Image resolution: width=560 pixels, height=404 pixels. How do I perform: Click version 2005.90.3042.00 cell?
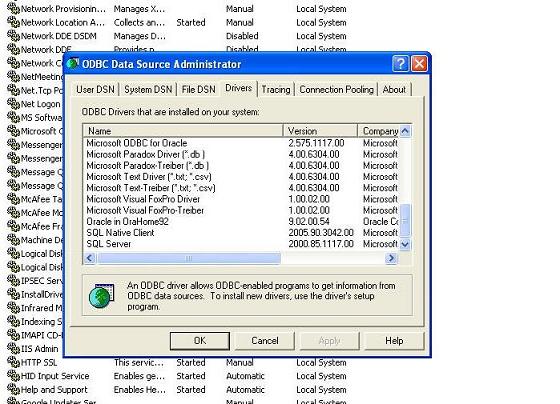321,233
